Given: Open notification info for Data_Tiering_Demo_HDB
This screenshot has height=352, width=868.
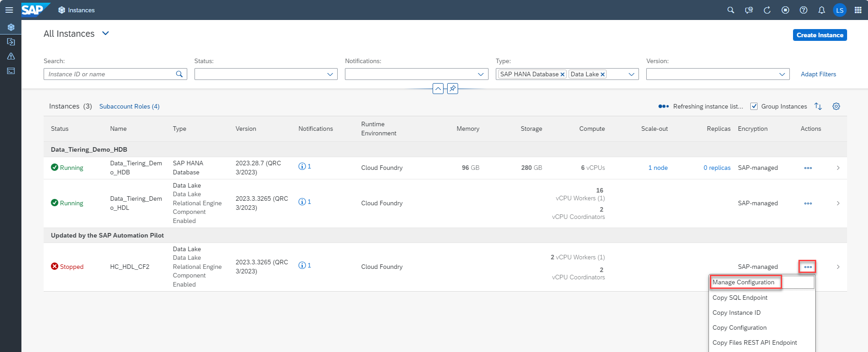Looking at the screenshot, I should pyautogui.click(x=304, y=166).
